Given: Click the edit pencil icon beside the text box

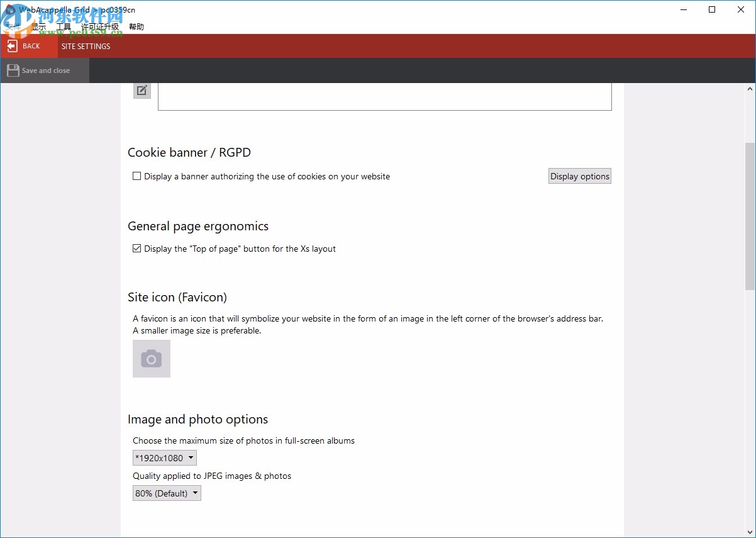Looking at the screenshot, I should [x=142, y=90].
